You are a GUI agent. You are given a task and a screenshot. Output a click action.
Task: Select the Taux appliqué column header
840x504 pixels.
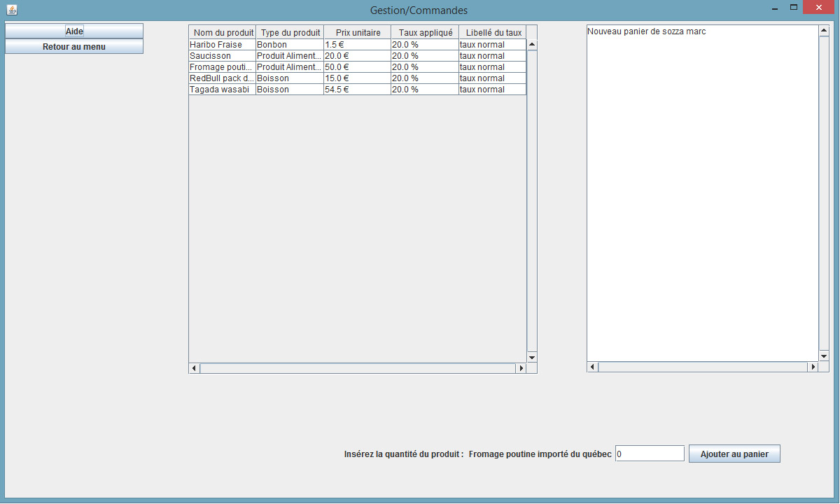(x=425, y=33)
